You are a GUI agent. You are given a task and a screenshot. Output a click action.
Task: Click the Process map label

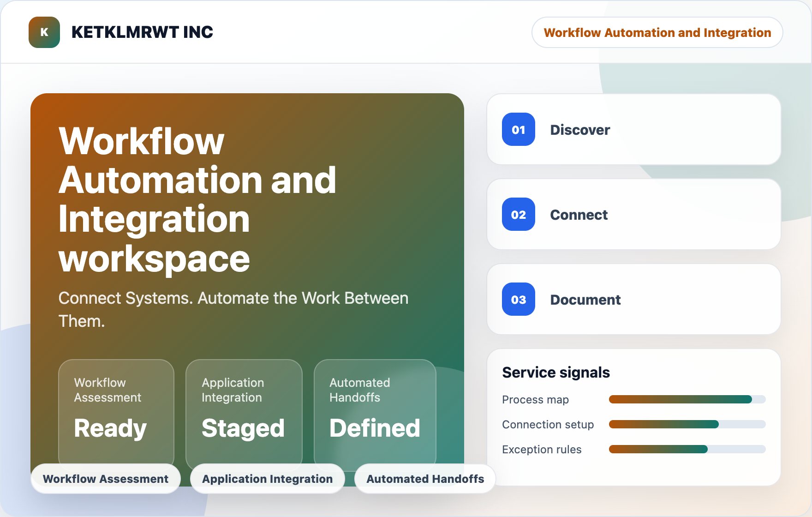tap(535, 399)
